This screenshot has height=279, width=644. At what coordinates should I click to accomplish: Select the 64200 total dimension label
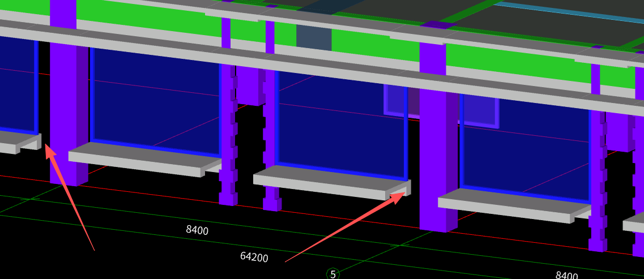click(x=254, y=257)
